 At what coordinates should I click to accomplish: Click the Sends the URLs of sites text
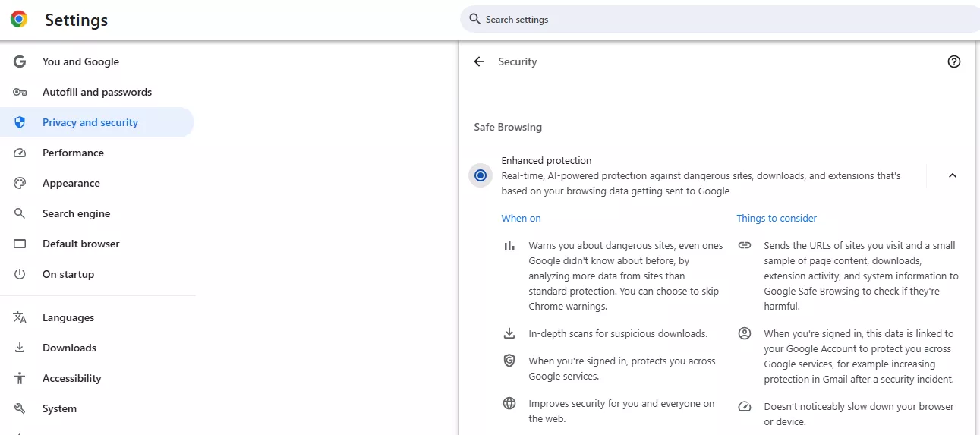pos(861,276)
